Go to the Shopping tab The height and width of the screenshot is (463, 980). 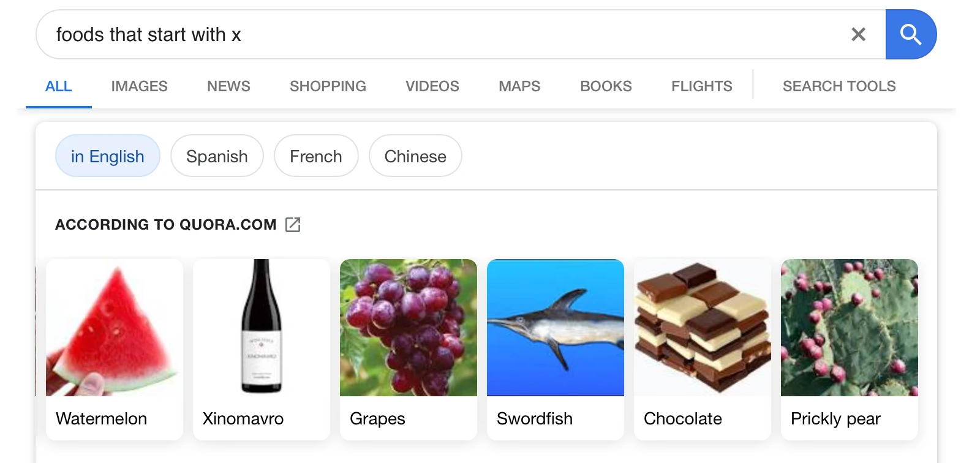(x=328, y=86)
